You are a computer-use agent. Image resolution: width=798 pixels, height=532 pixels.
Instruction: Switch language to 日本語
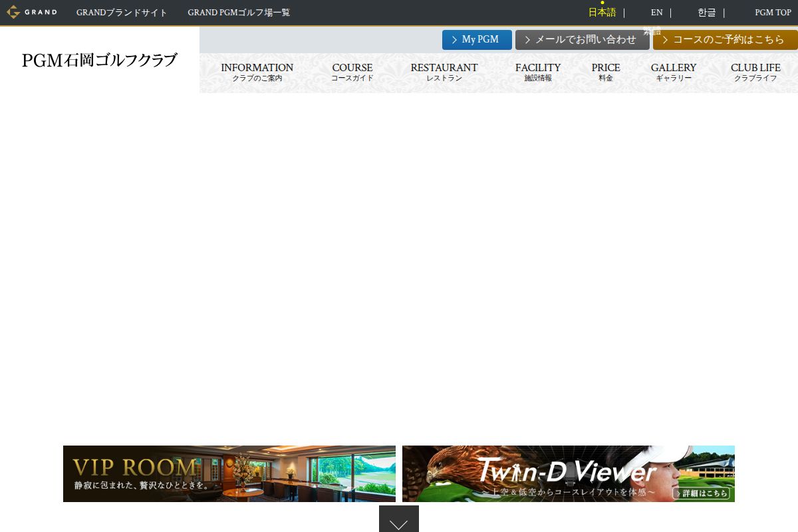(602, 13)
